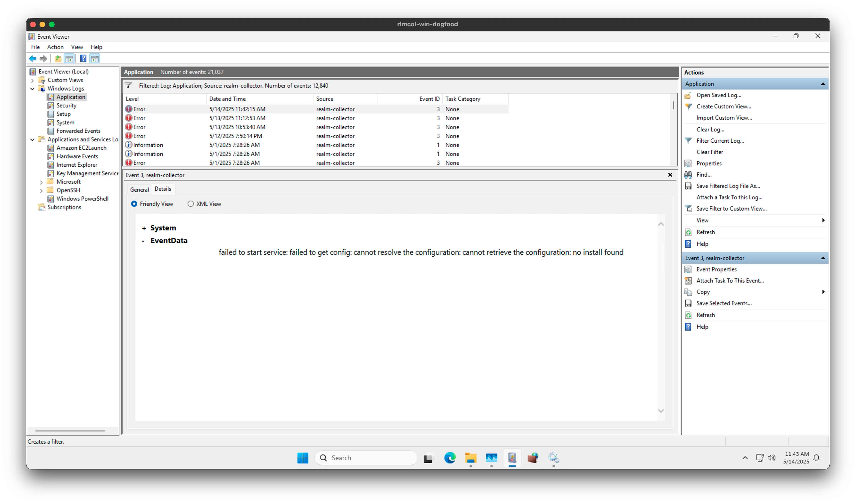The image size is (856, 504).
Task: Select the Security log in tree
Action: (66, 106)
